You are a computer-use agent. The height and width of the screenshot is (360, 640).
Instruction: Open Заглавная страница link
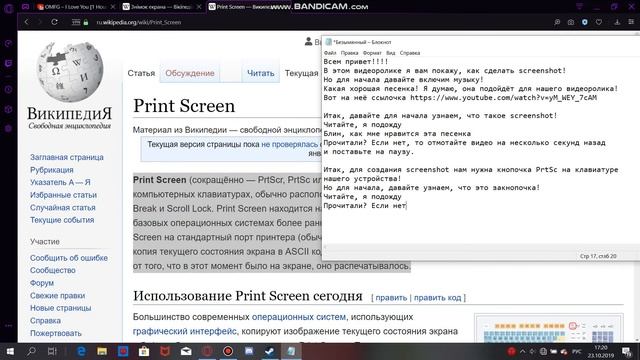click(x=67, y=157)
